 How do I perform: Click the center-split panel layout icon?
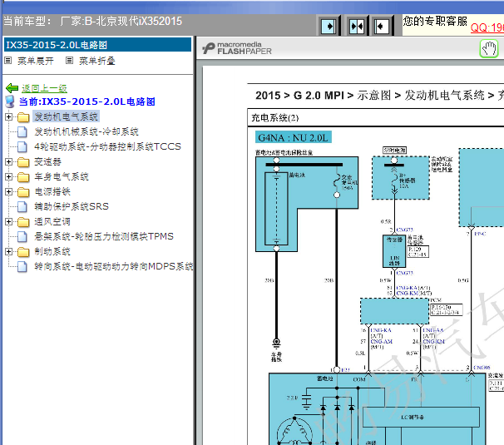tap(357, 26)
